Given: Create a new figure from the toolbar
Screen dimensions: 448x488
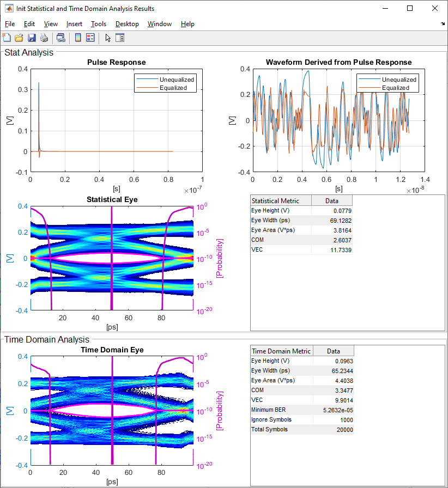Looking at the screenshot, I should [7, 38].
